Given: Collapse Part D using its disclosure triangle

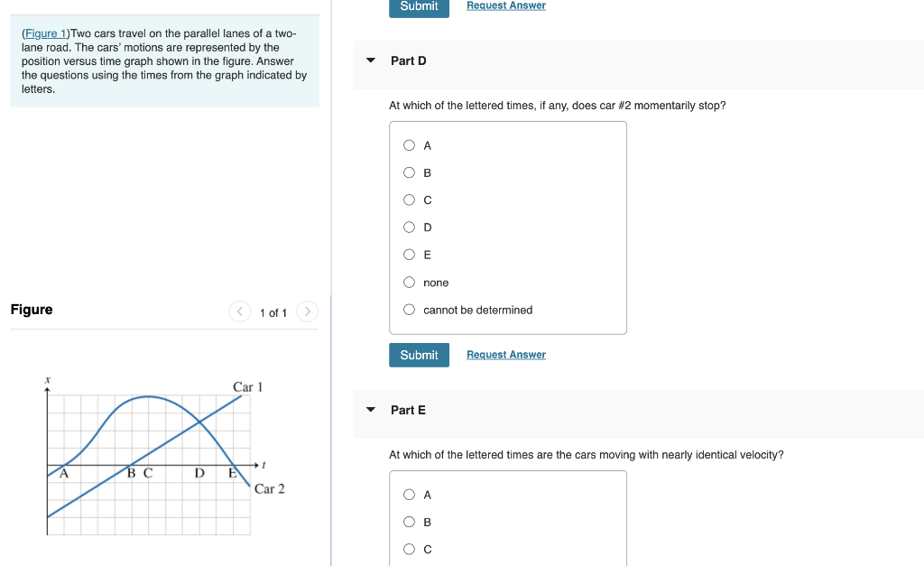Looking at the screenshot, I should coord(370,60).
